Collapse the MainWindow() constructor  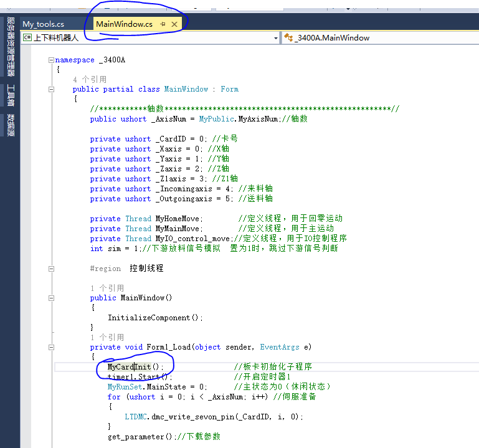tap(51, 298)
